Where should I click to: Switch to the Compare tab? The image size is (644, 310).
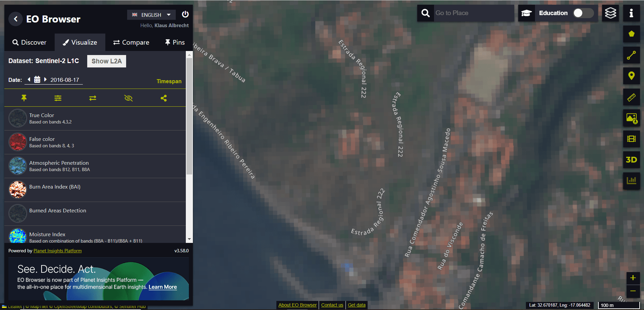click(x=131, y=42)
